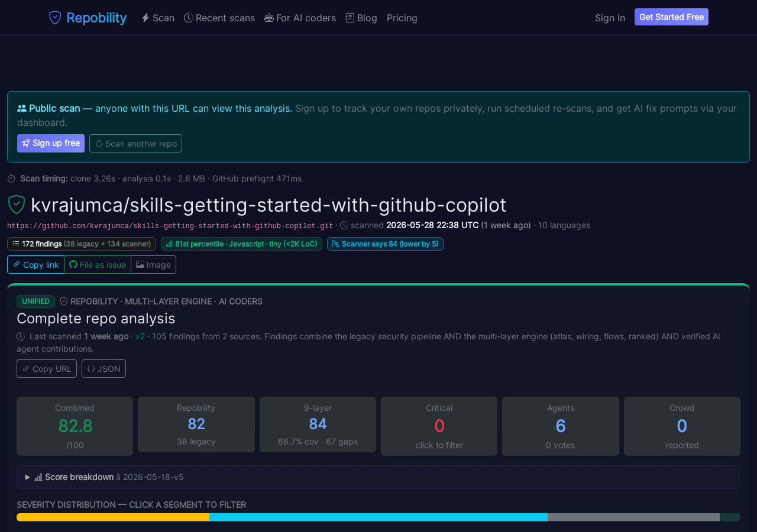The height and width of the screenshot is (532, 757).
Task: Open the Pricing page
Action: coord(402,18)
